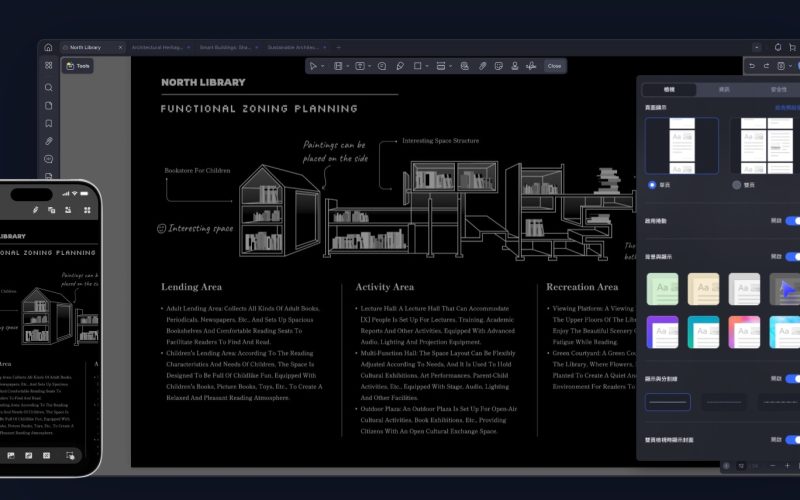This screenshot has height=500, width=800.
Task: Open the Tools dropdown button
Action: pyautogui.click(x=78, y=66)
